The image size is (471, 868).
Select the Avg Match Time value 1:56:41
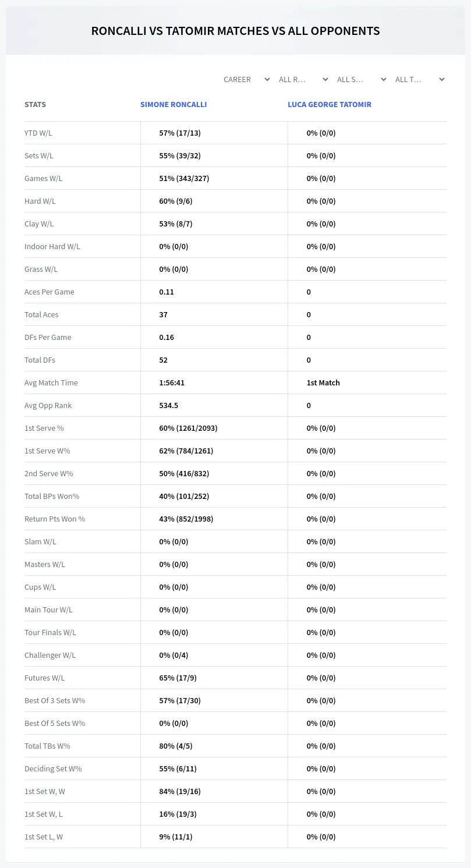point(172,382)
